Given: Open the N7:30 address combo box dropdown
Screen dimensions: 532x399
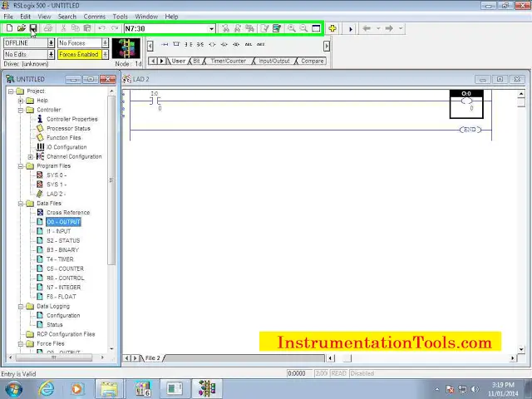Looking at the screenshot, I should [x=211, y=29].
